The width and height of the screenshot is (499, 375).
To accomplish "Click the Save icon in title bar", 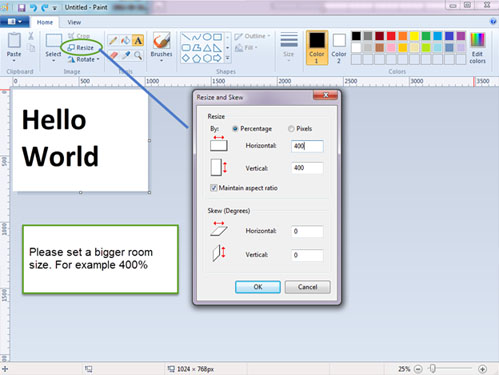I will pos(22,7).
